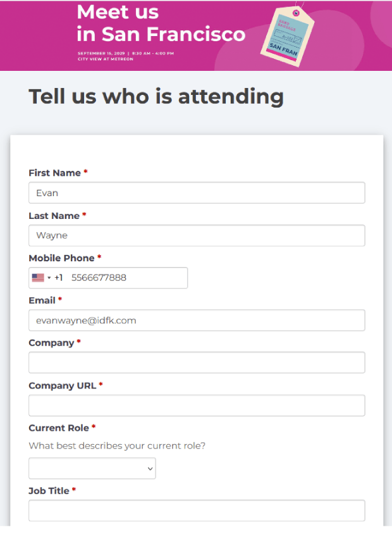392x541 pixels.
Task: Click the +1 dial code
Action: [59, 278]
